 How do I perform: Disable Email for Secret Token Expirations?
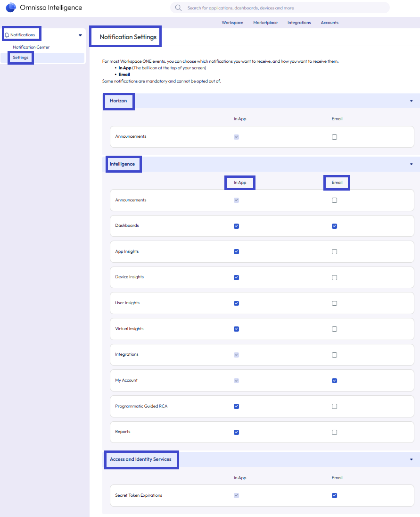point(334,496)
